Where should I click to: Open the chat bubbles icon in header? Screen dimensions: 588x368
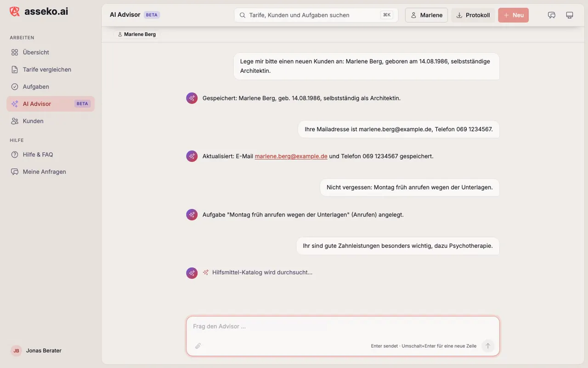pyautogui.click(x=552, y=15)
